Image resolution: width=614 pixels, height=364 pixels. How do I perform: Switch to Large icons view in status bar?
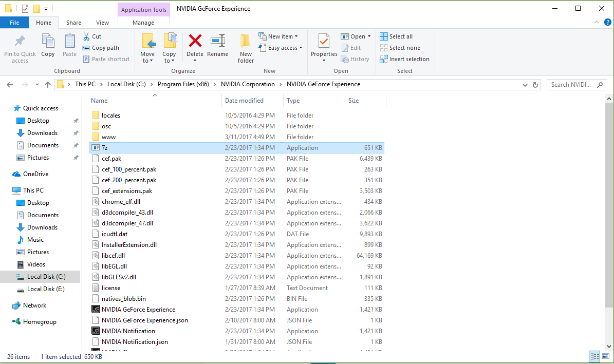(x=606, y=356)
